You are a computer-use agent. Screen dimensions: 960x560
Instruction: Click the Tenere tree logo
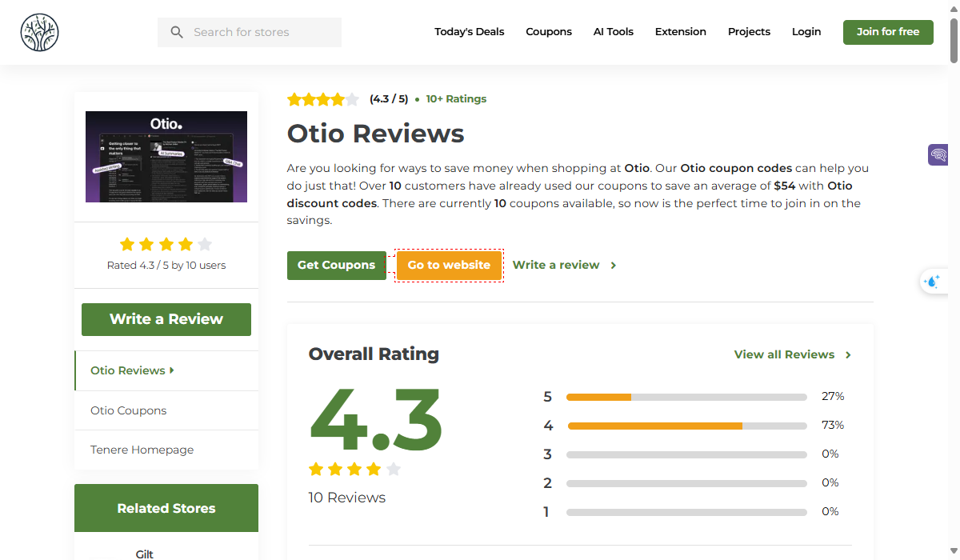(x=40, y=33)
